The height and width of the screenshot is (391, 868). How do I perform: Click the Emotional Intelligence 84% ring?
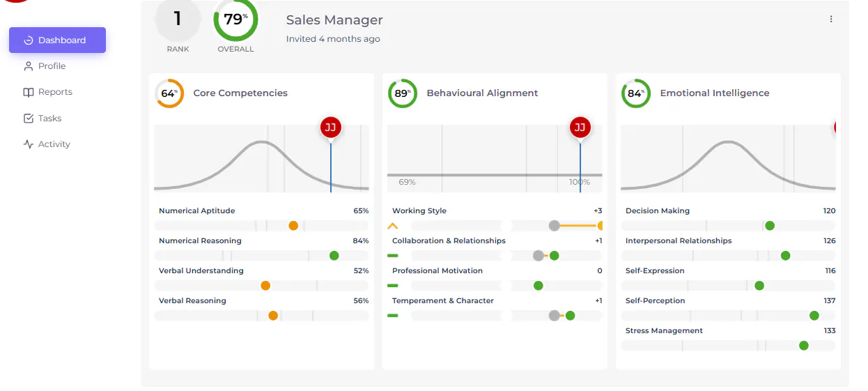(x=635, y=93)
